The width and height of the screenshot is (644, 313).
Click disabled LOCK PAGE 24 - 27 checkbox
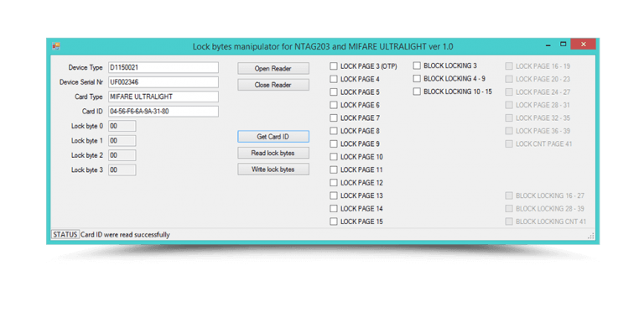[x=509, y=92]
